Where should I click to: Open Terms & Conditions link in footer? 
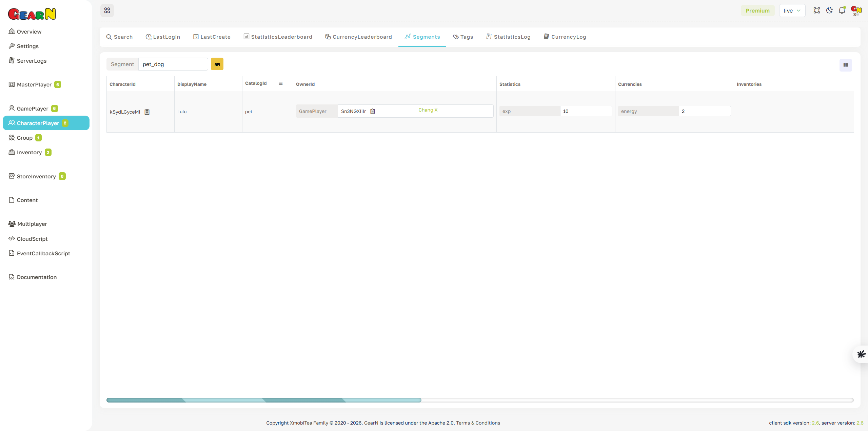tap(478, 423)
